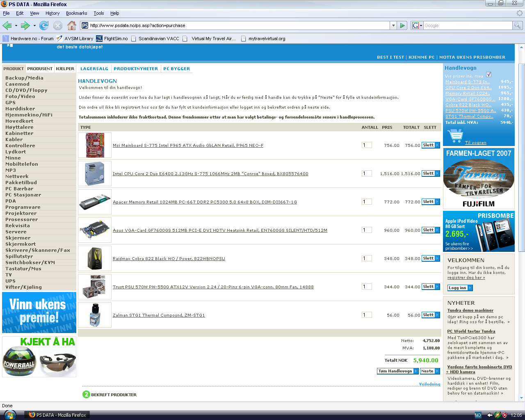Screen dimensions: 525x420
Task: Open the Google search engine selector dropdown
Action: coord(417,25)
